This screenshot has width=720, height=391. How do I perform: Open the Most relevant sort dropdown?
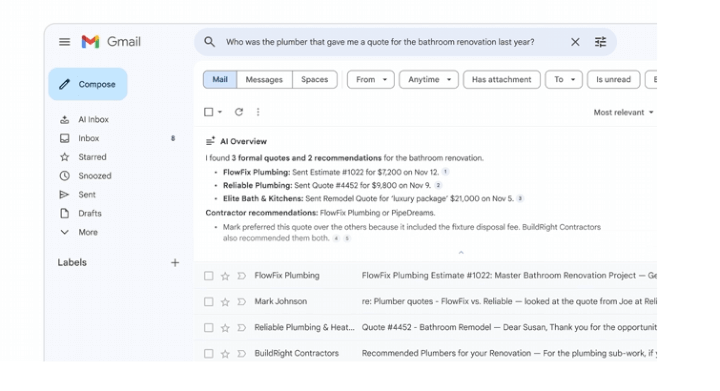(623, 112)
